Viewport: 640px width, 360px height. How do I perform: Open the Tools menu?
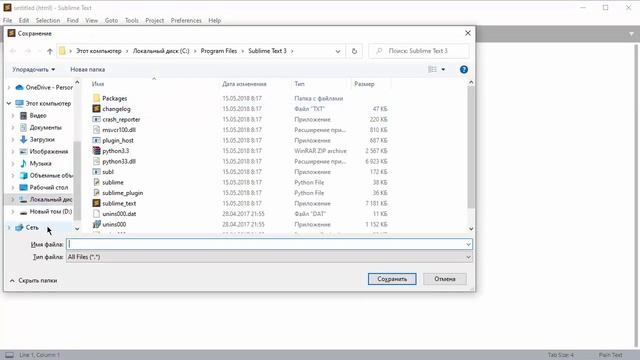[132, 20]
